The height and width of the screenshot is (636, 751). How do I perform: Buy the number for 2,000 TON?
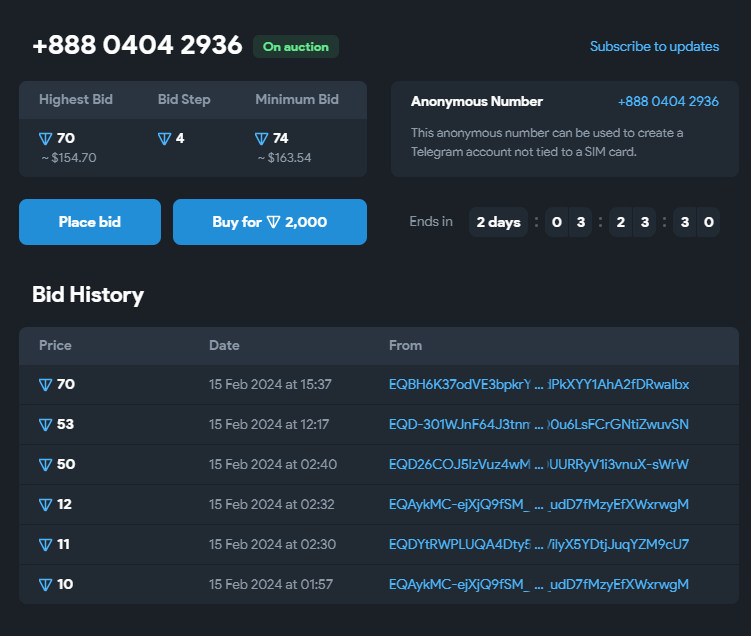[x=270, y=222]
